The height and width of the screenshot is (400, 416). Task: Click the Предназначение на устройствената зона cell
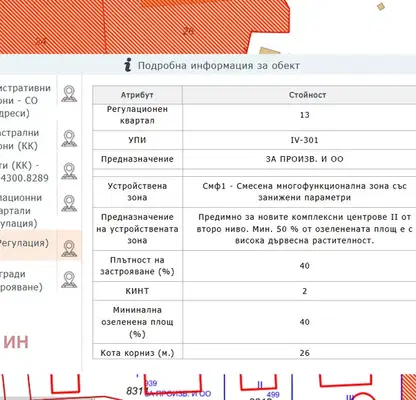137,229
